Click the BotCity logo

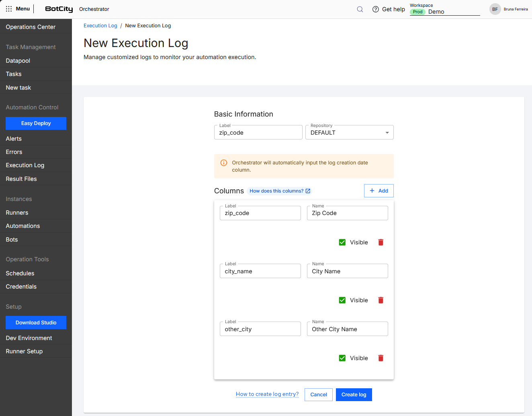[x=59, y=9]
